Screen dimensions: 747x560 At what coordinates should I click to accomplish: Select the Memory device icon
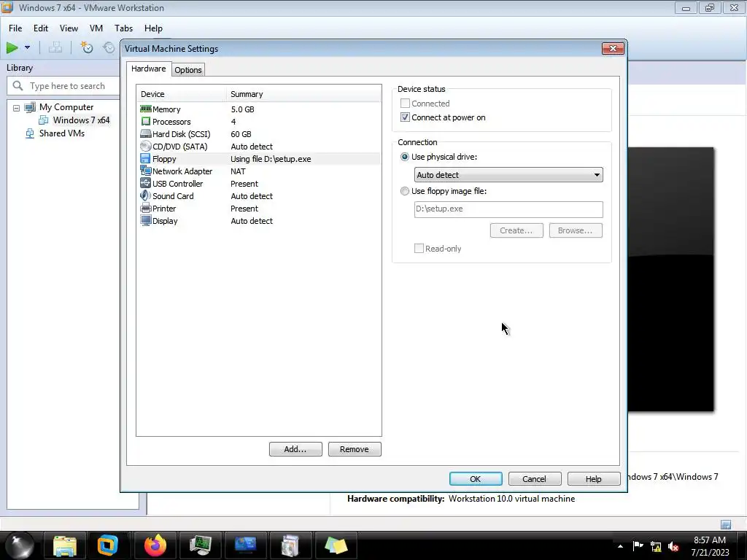click(x=146, y=109)
